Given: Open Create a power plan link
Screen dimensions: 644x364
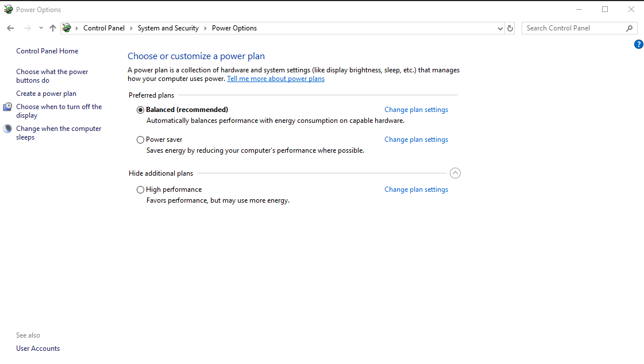Looking at the screenshot, I should point(46,94).
